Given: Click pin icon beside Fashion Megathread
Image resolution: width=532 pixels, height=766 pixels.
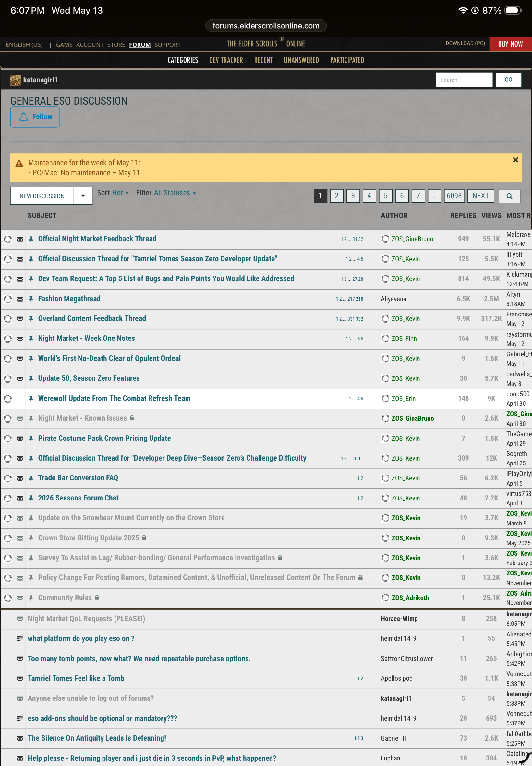Looking at the screenshot, I should pyautogui.click(x=31, y=299).
